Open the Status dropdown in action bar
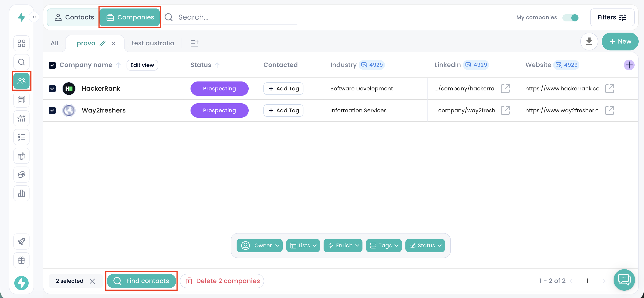 click(425, 246)
